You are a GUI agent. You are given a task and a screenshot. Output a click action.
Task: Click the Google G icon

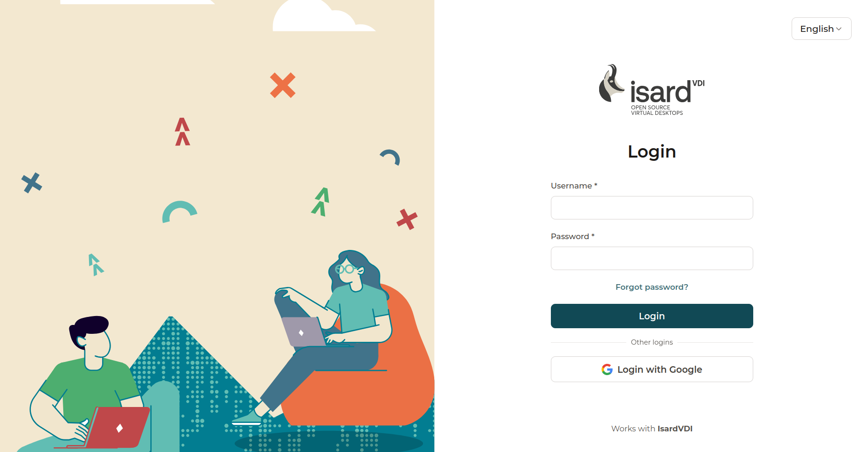(607, 369)
